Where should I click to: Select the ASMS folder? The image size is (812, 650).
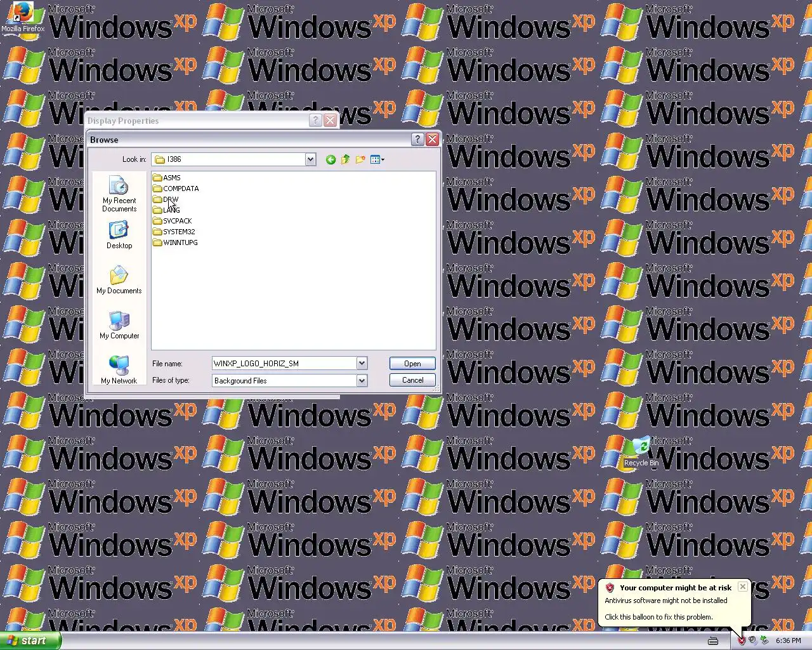[x=167, y=178]
